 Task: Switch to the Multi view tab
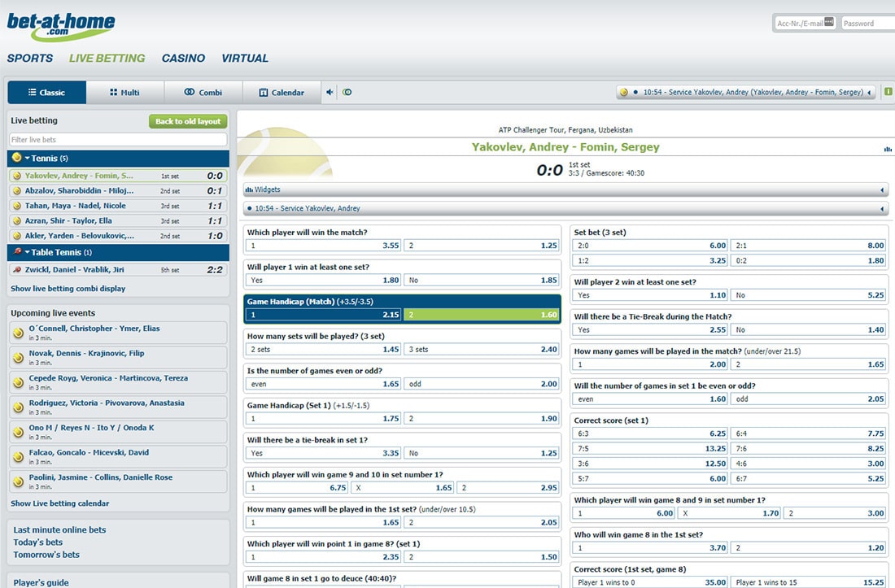(124, 93)
